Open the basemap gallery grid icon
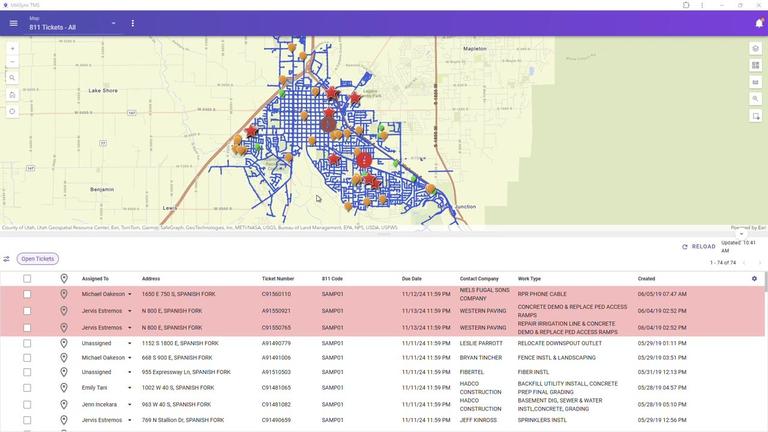This screenshot has height=432, width=768. [x=756, y=65]
